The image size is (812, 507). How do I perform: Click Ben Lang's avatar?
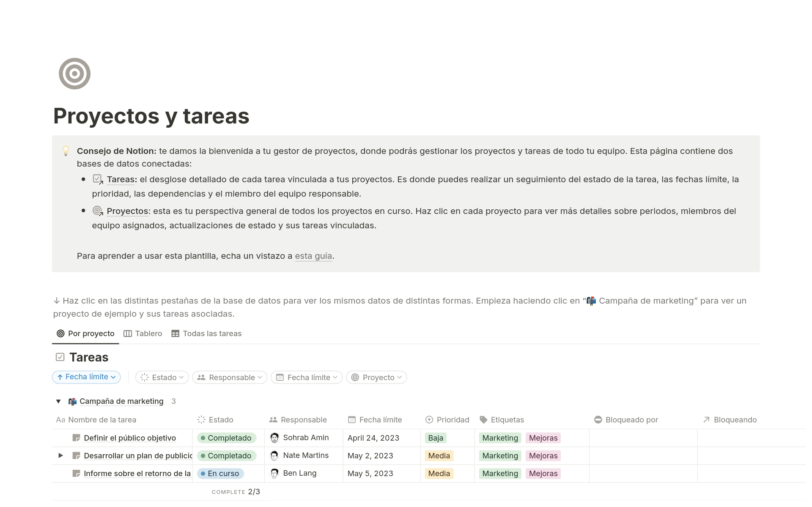point(275,473)
